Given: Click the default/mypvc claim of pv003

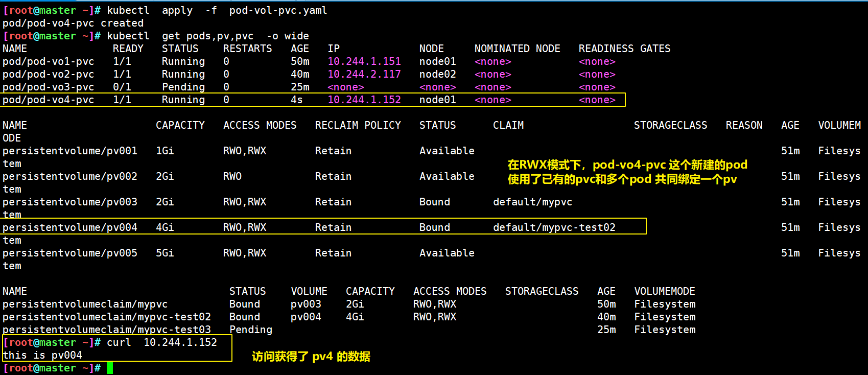Looking at the screenshot, I should coord(533,202).
